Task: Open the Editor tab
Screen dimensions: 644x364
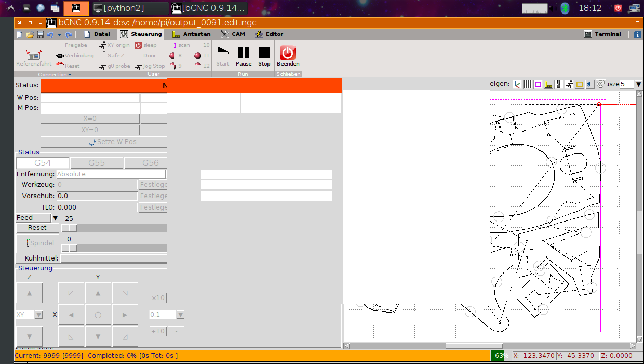Action: (x=269, y=34)
